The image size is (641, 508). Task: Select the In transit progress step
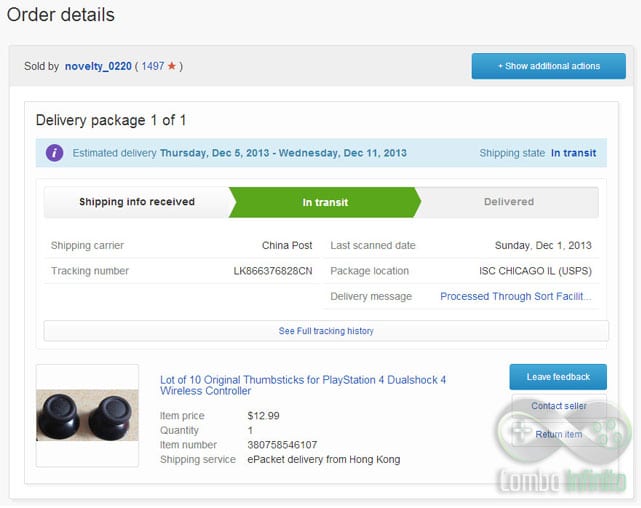point(325,202)
